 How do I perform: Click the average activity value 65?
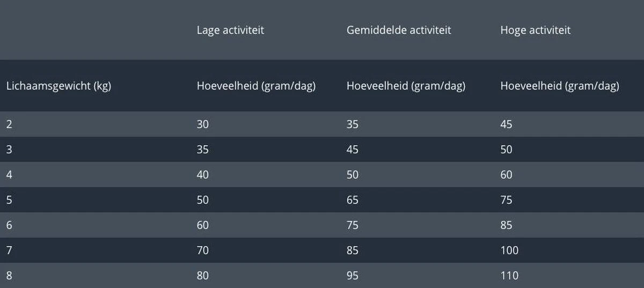[353, 200]
